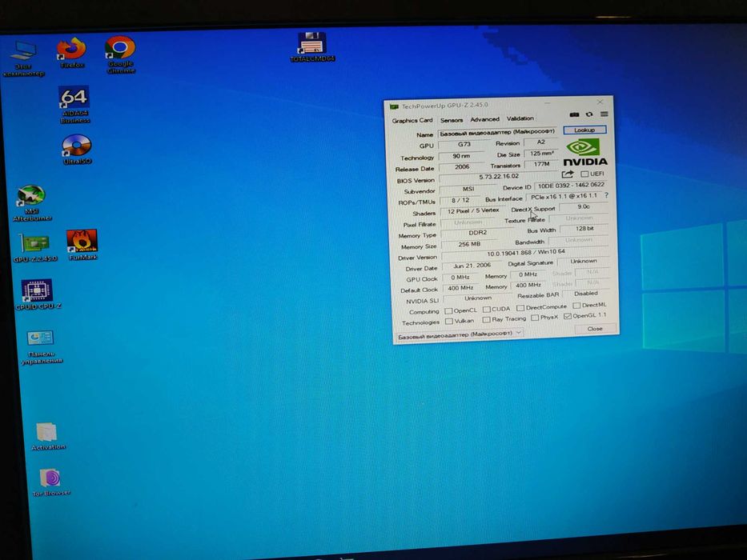Click the Transistors field 177M
The image size is (747, 560).
(541, 164)
